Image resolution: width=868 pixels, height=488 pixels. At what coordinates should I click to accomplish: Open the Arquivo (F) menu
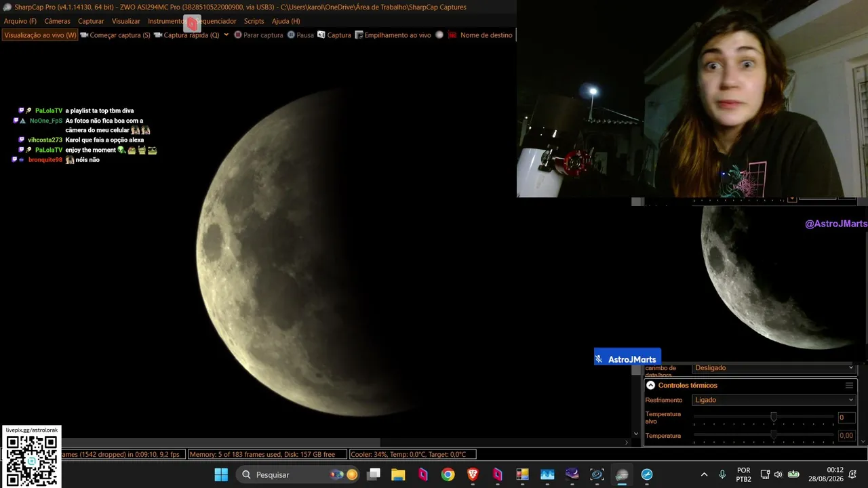tap(20, 21)
